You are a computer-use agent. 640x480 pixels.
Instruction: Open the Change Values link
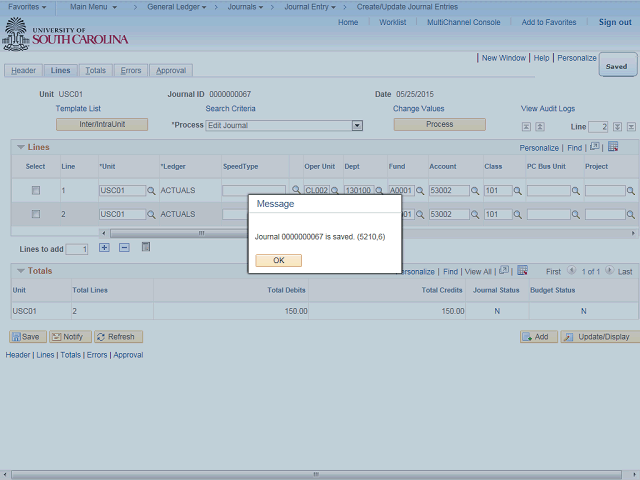tap(418, 109)
